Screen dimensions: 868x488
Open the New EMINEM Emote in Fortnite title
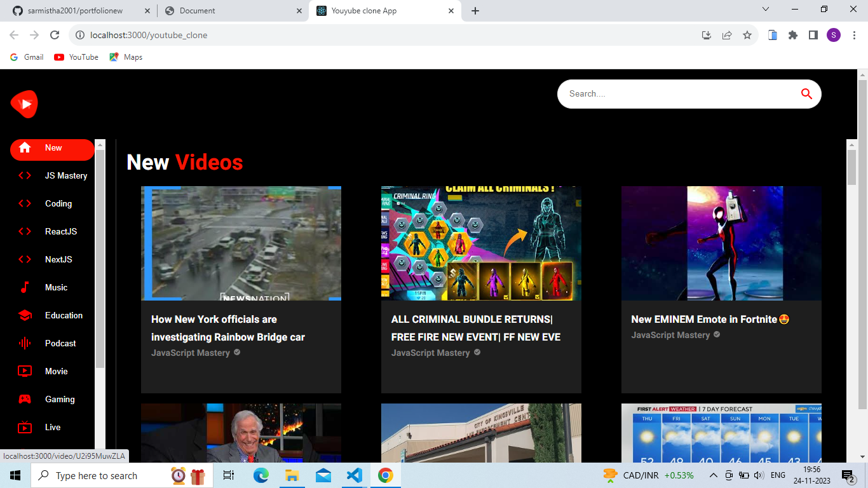tap(710, 319)
